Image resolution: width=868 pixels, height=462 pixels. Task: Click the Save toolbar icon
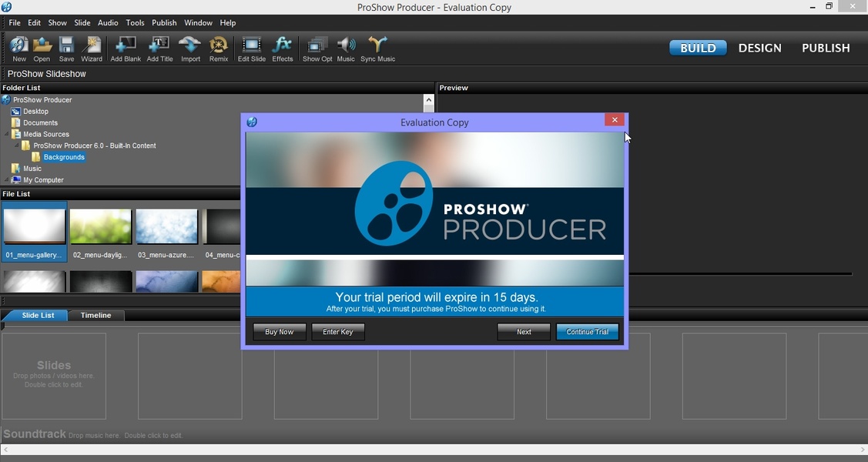click(66, 49)
